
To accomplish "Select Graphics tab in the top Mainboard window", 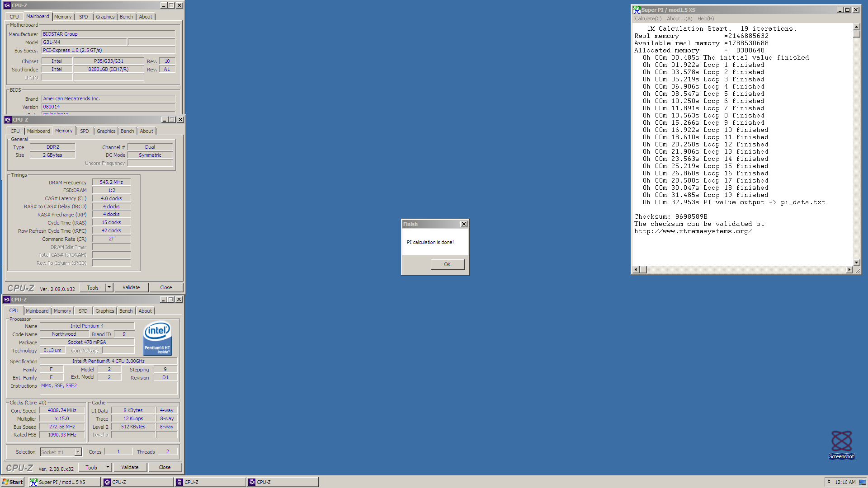I will (x=105, y=17).
